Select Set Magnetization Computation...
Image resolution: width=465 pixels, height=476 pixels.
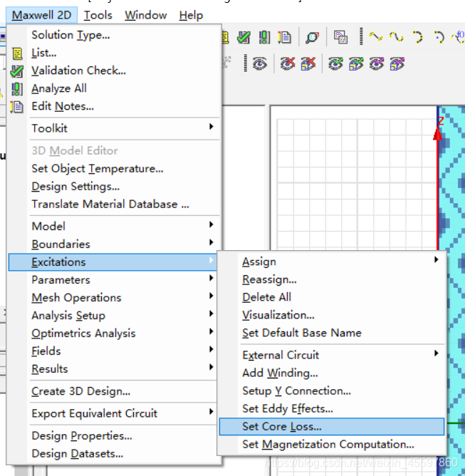click(332, 445)
